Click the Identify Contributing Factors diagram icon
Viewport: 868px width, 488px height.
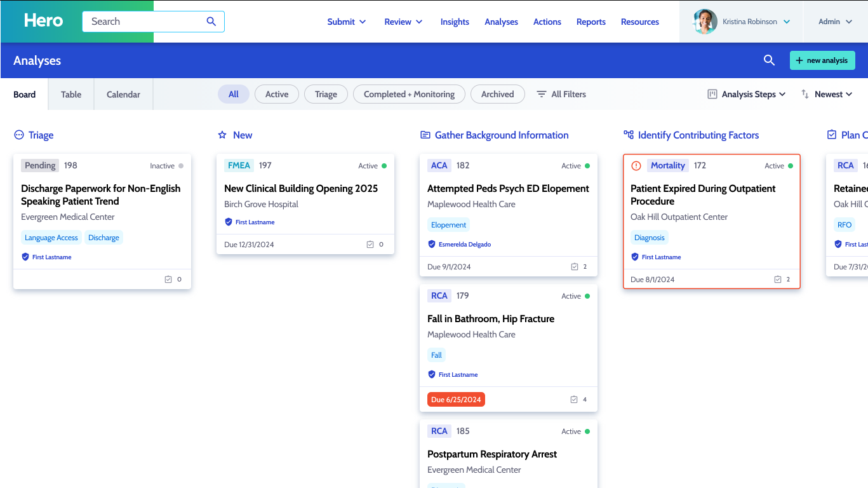(629, 135)
